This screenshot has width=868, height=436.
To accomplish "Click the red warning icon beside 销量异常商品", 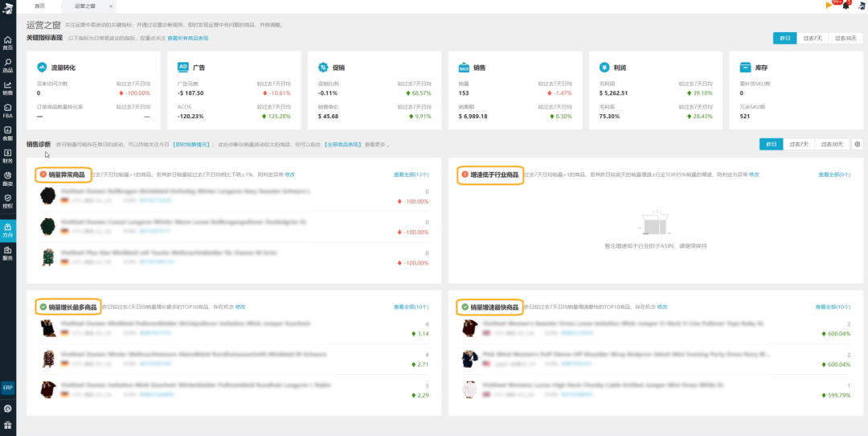I will tap(43, 175).
